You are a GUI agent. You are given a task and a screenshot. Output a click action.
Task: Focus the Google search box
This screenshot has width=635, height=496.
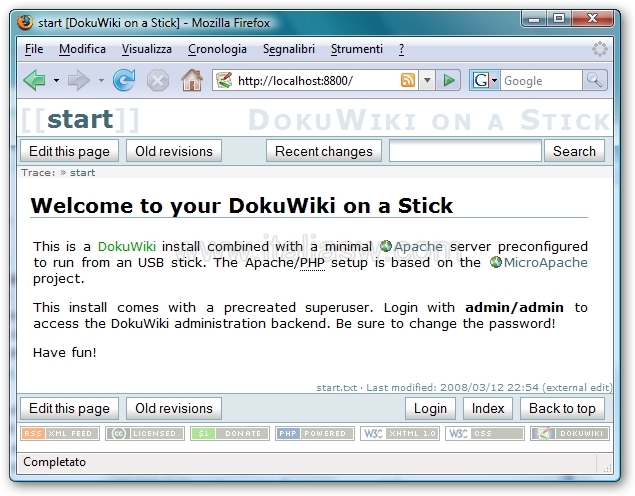[x=541, y=81]
